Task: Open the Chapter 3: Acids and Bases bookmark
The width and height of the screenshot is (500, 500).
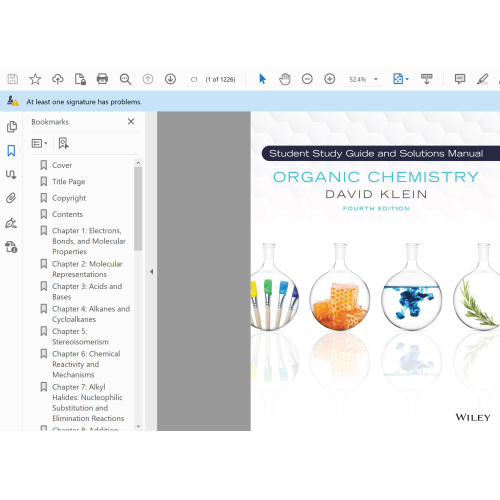Action: (x=87, y=292)
